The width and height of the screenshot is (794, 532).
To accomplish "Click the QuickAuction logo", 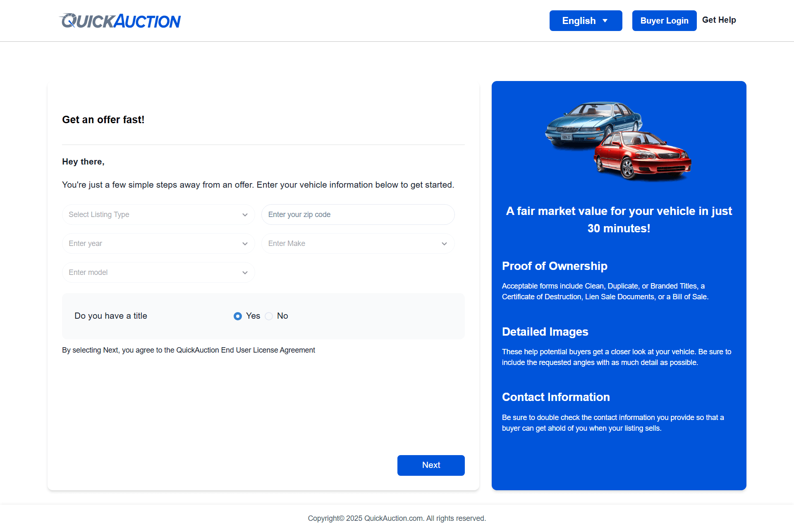I will coord(120,20).
